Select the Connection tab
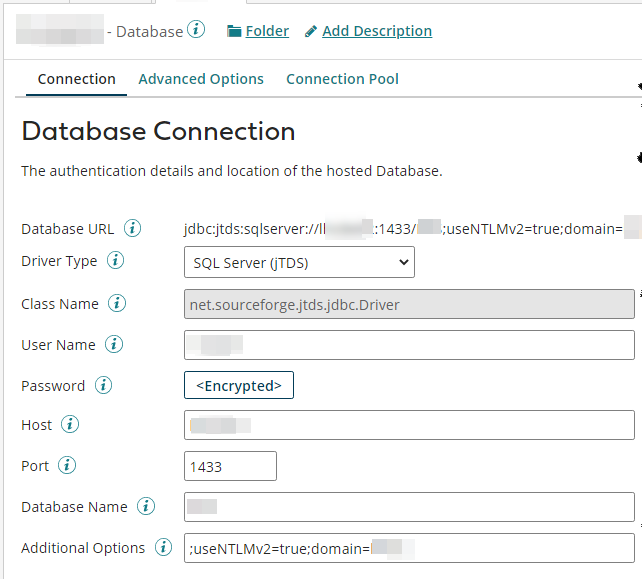Image resolution: width=642 pixels, height=579 pixels. pos(76,79)
